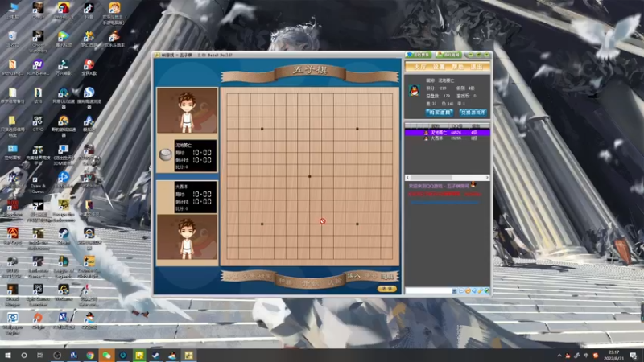This screenshot has width=644, height=362.
Task: Place a stone on the board's center star point
Action: click(310, 176)
